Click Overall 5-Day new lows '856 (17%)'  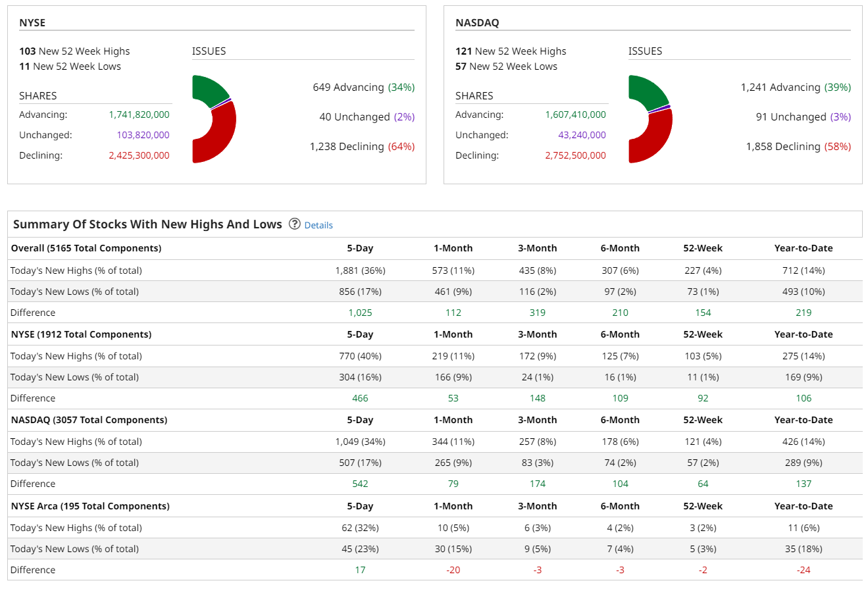tap(360, 292)
